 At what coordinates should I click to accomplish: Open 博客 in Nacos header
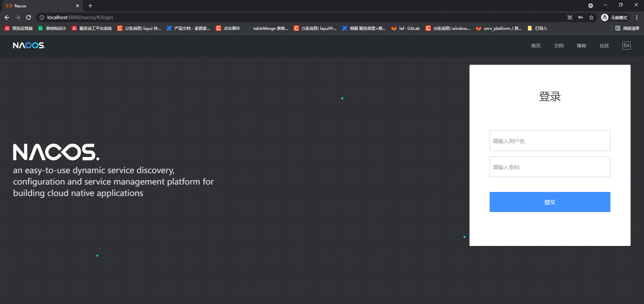pos(582,46)
